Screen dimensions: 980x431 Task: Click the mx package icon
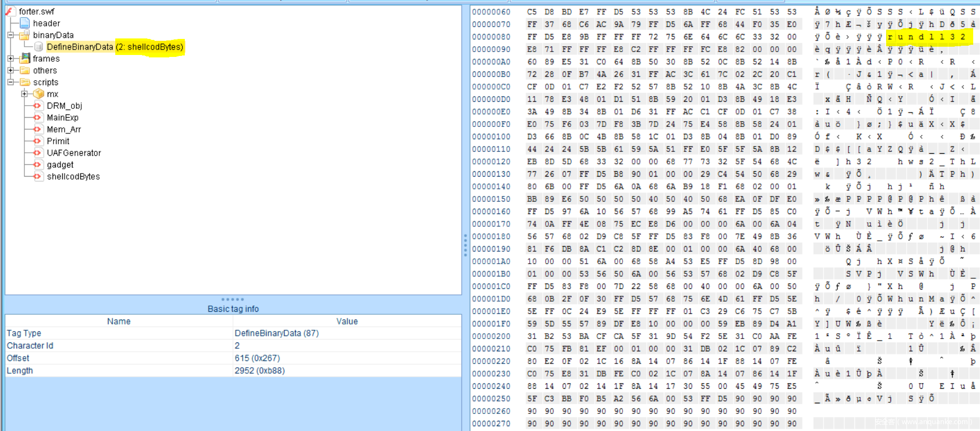coord(38,94)
